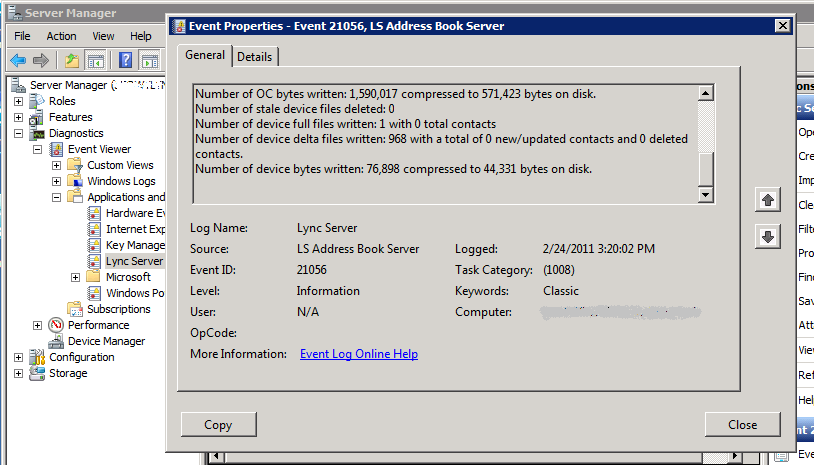Screen dimensions: 814x465
Task: Click the Close button in Event Properties
Action: coord(742,425)
